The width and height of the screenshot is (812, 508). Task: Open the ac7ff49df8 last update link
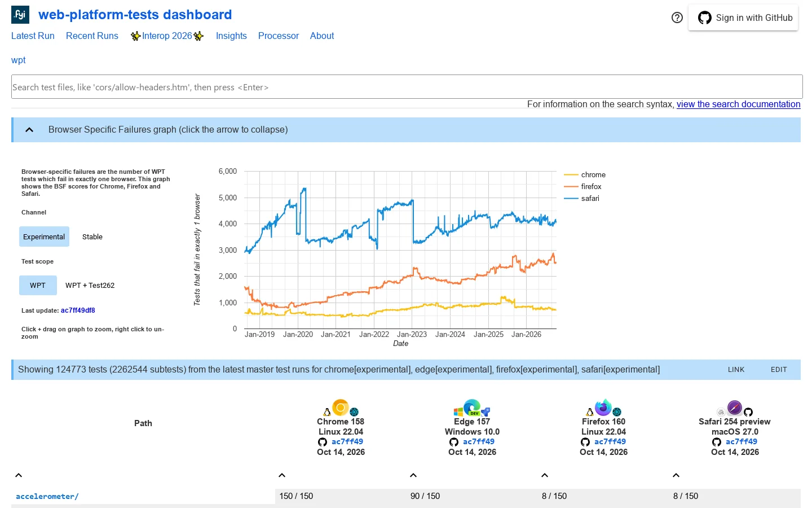coord(78,310)
